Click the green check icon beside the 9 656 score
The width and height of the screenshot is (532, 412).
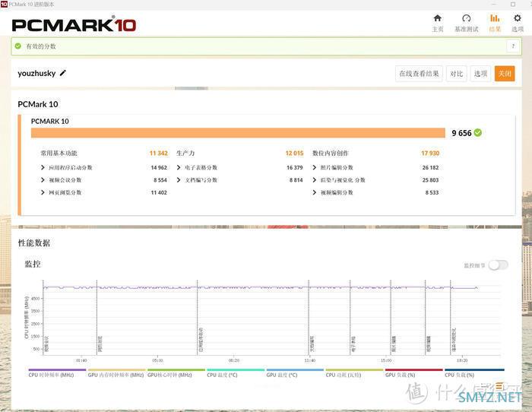478,133
